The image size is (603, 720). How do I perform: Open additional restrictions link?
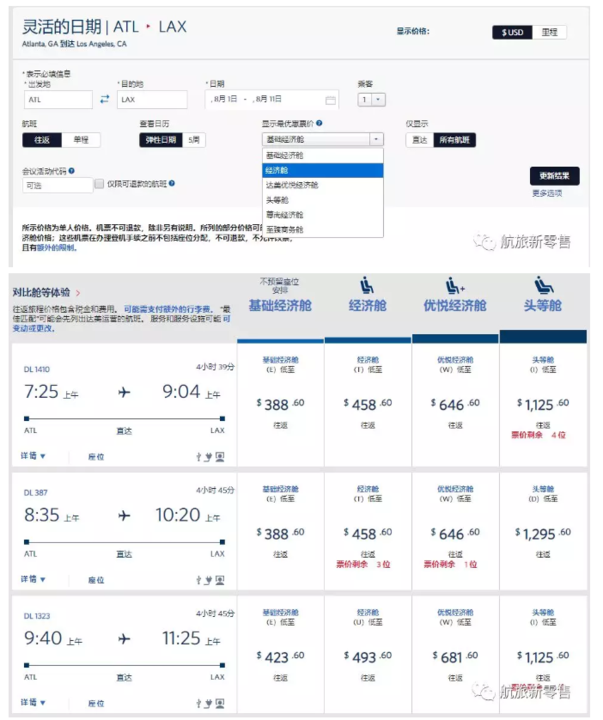pyautogui.click(x=56, y=248)
